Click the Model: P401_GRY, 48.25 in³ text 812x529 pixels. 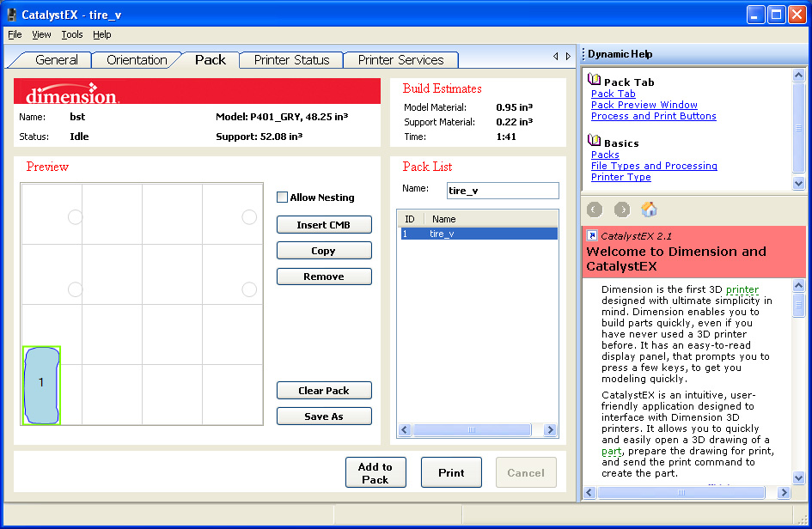point(282,117)
